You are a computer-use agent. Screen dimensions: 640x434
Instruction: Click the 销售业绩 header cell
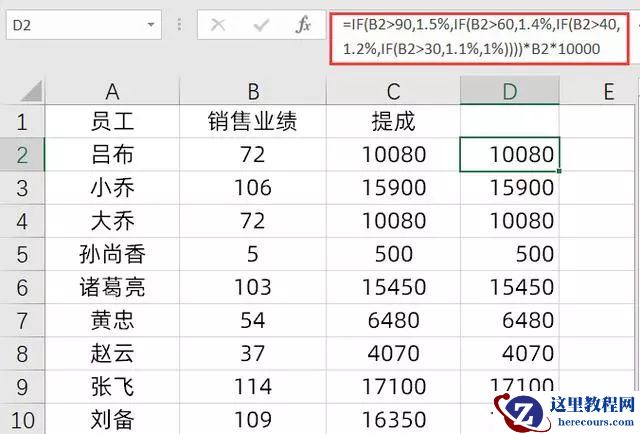253,121
